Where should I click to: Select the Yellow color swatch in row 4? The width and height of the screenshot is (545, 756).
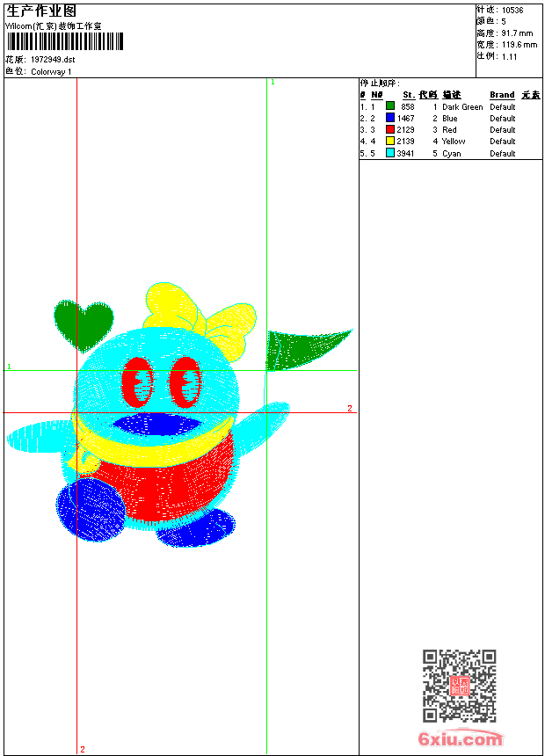click(x=390, y=141)
